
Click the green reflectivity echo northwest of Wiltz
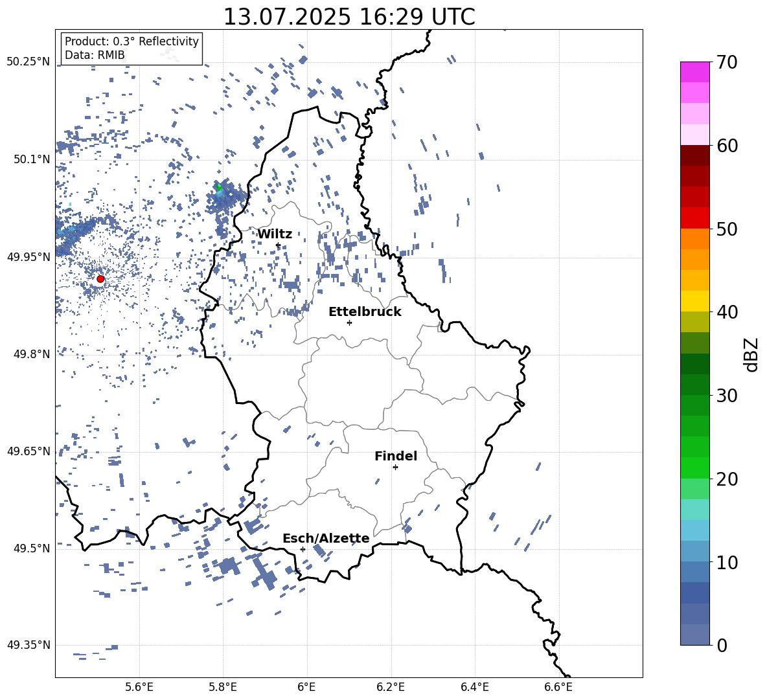click(219, 187)
